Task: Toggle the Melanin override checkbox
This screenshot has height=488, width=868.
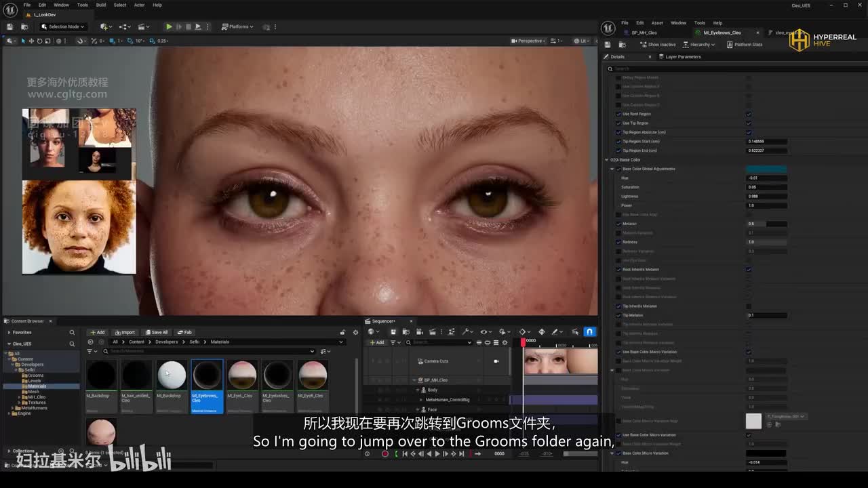Action: coord(618,224)
